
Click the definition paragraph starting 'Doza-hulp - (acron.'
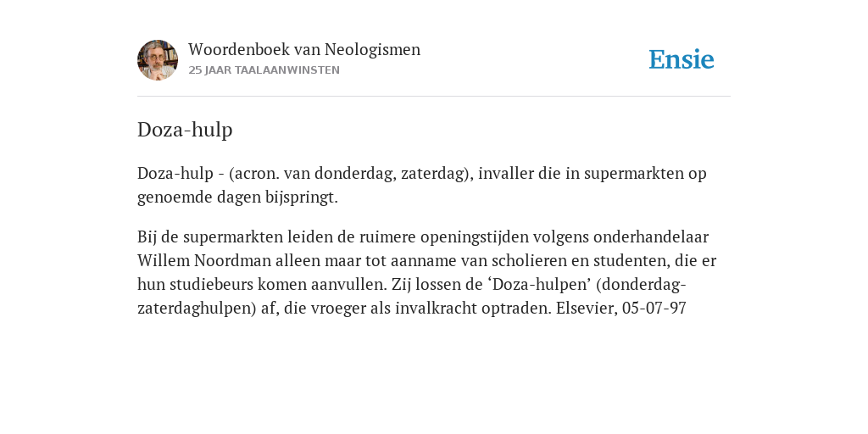(422, 185)
